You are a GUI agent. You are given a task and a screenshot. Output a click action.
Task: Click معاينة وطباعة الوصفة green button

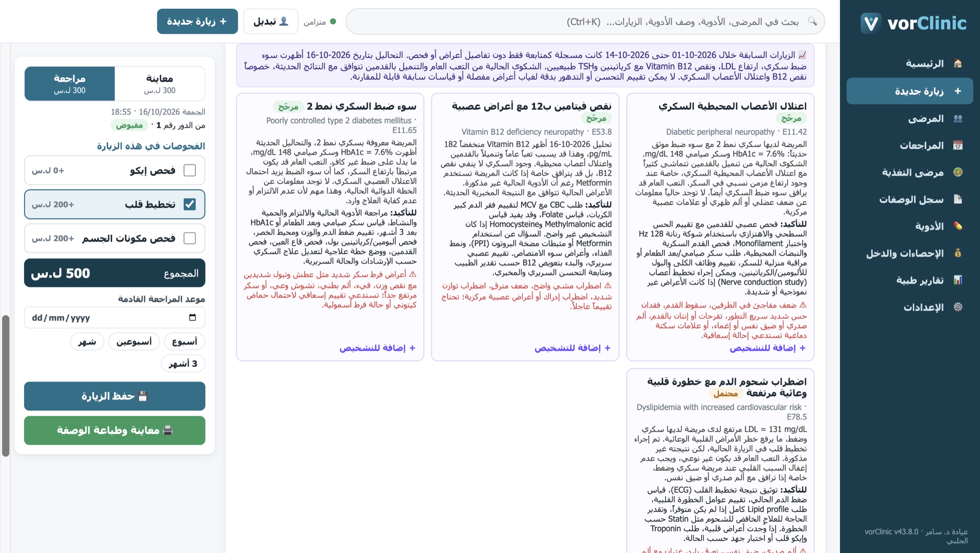(114, 431)
